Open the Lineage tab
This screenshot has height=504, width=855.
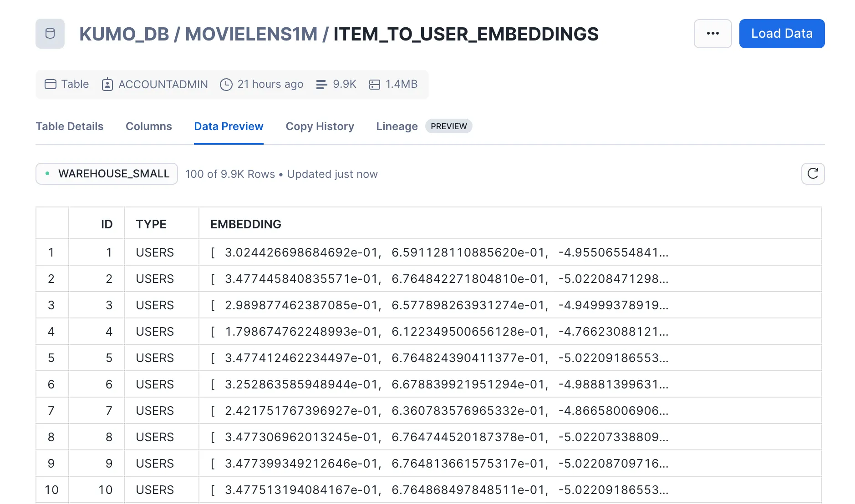pos(397,126)
